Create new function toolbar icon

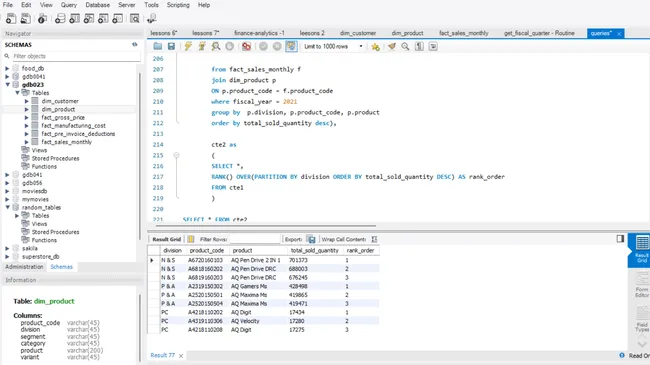pyautogui.click(x=117, y=18)
